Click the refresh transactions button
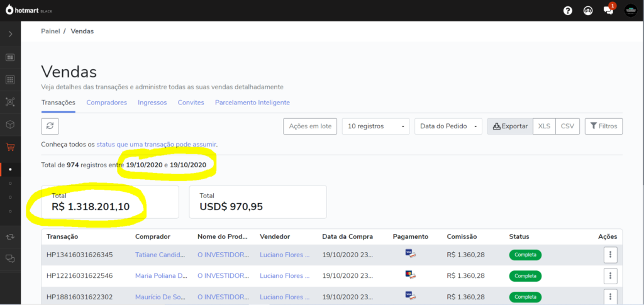 pyautogui.click(x=50, y=126)
